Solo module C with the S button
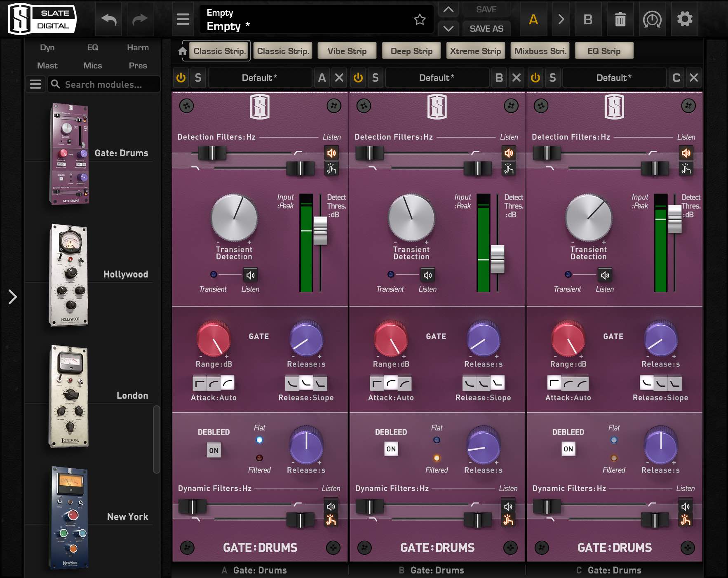Viewport: 728px width, 578px height. [552, 78]
